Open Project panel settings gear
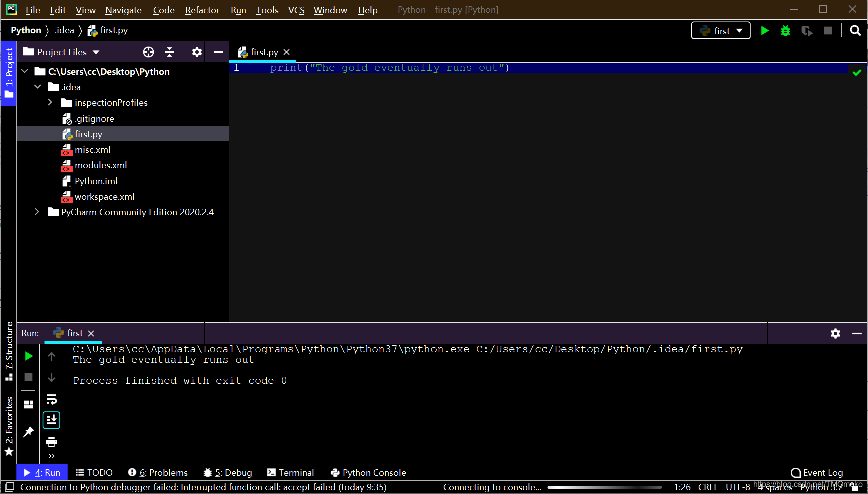868x494 pixels. pos(197,52)
